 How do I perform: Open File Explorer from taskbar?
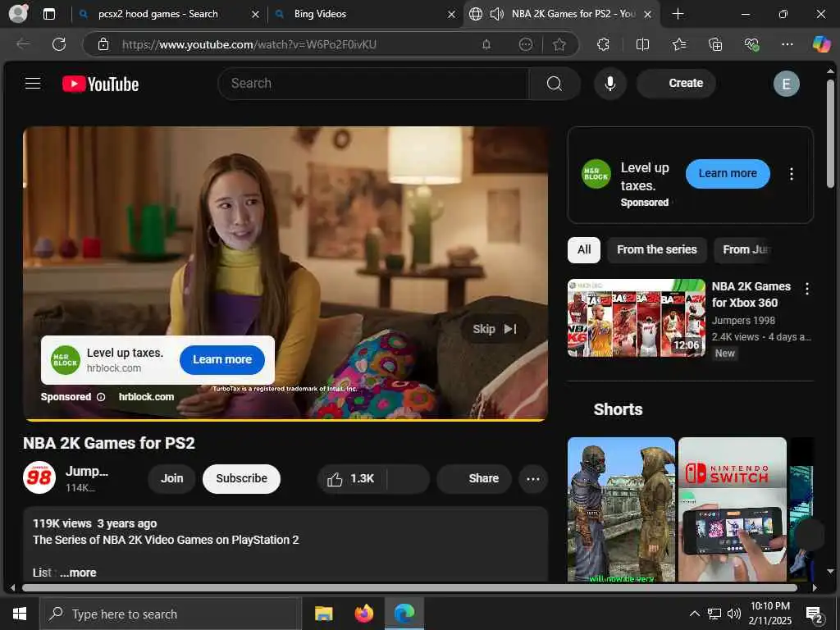(x=323, y=614)
